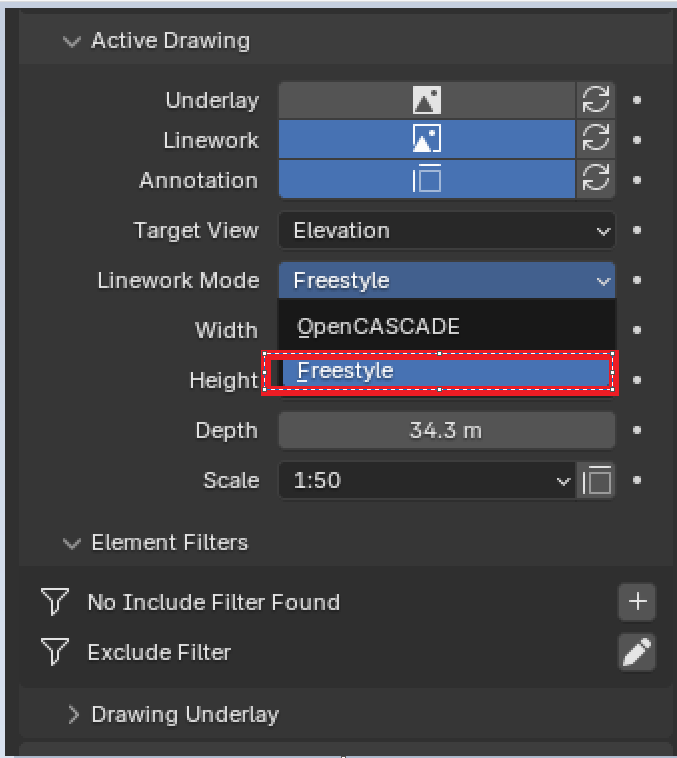Edit exclude filter with pencil icon
The width and height of the screenshot is (677, 758).
coord(637,652)
